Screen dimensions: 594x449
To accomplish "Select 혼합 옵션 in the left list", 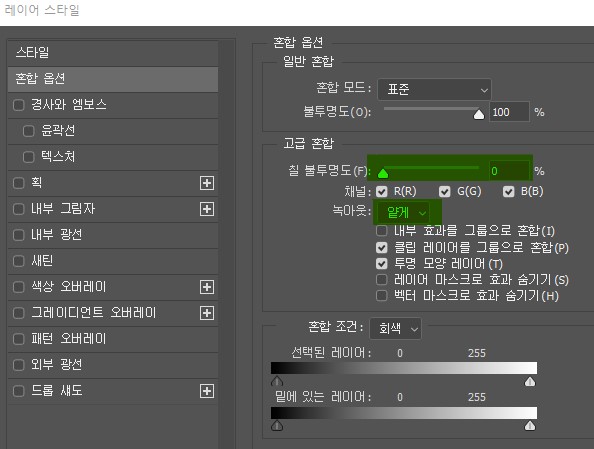I will pos(113,79).
